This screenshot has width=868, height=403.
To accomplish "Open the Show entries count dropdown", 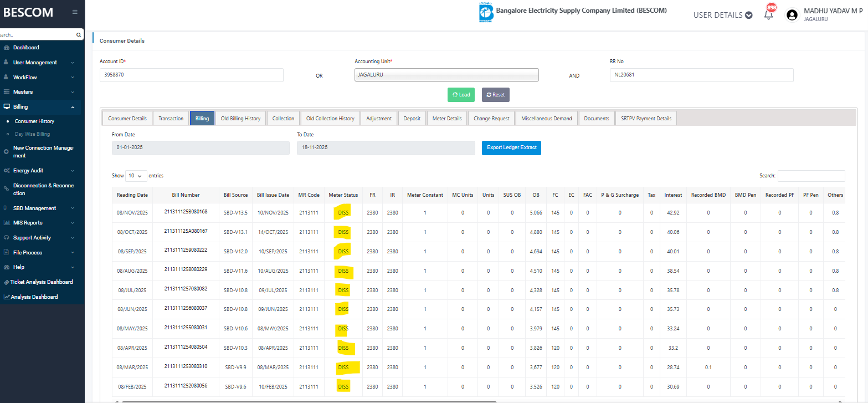I will [x=136, y=176].
